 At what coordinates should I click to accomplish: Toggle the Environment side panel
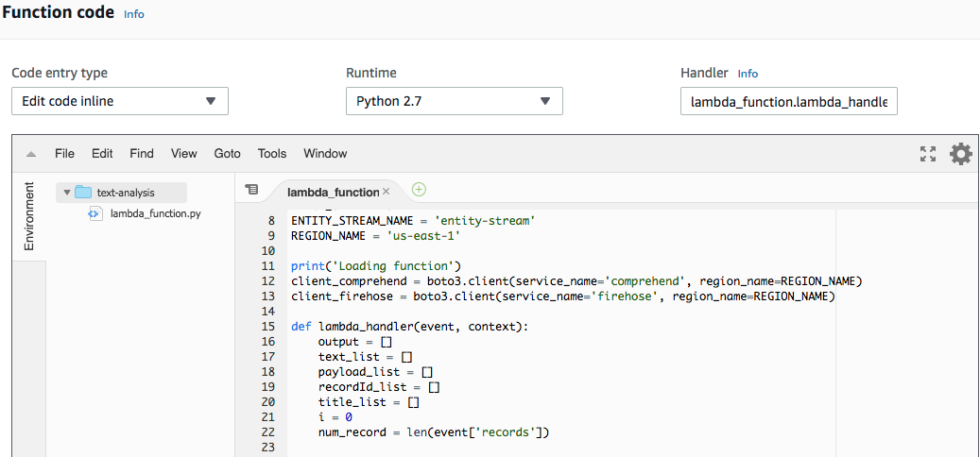(29, 216)
